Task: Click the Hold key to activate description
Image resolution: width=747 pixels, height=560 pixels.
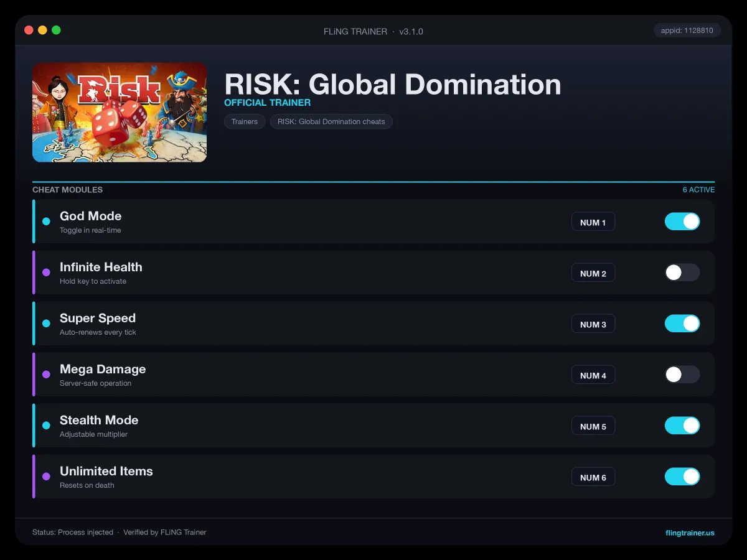Action: (x=93, y=281)
